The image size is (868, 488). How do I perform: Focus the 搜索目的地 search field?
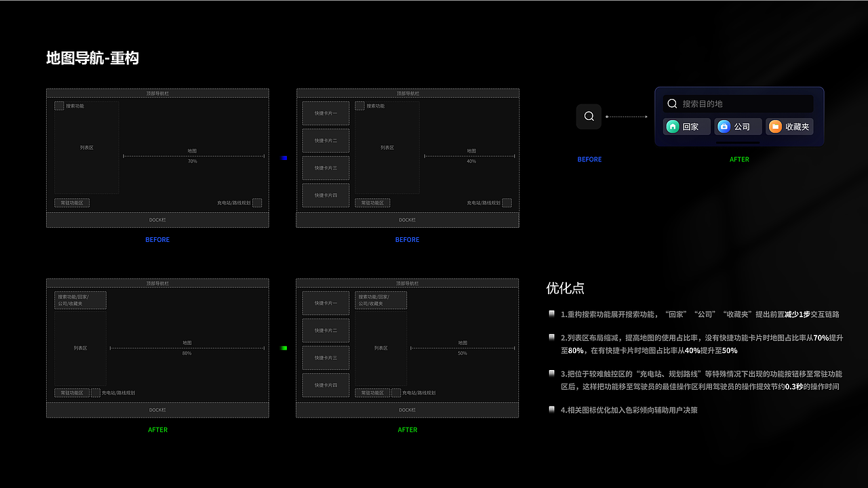[738, 104]
